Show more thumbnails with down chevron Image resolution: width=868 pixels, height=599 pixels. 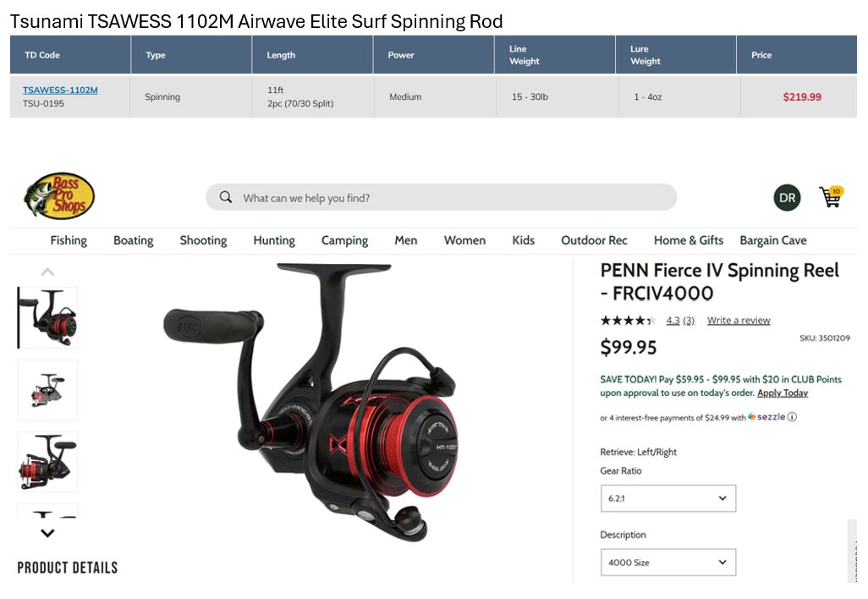click(x=47, y=533)
